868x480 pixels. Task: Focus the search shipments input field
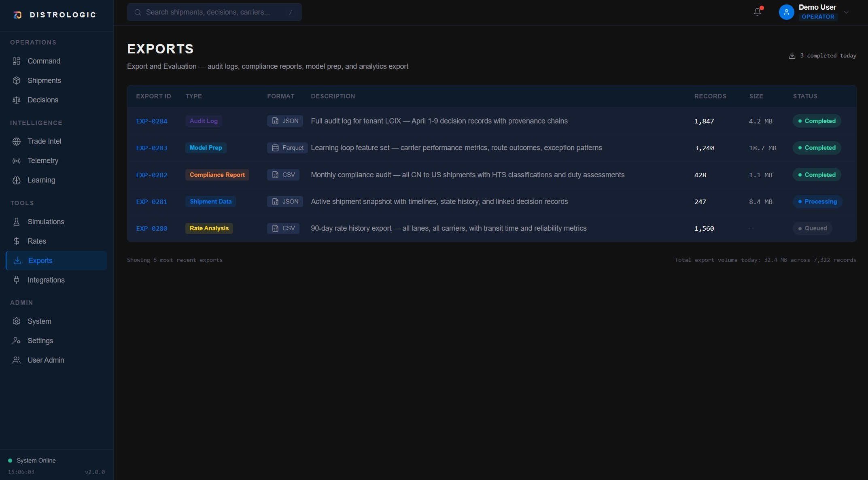point(214,12)
